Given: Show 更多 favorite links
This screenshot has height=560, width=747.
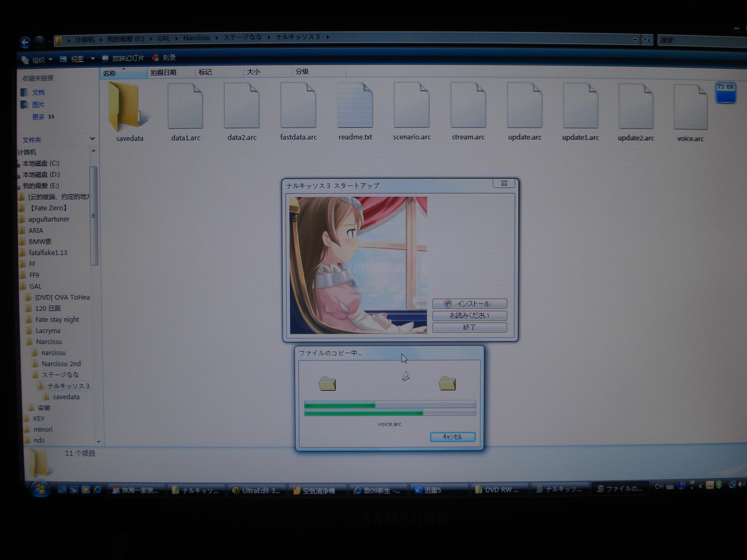Looking at the screenshot, I should [43, 117].
